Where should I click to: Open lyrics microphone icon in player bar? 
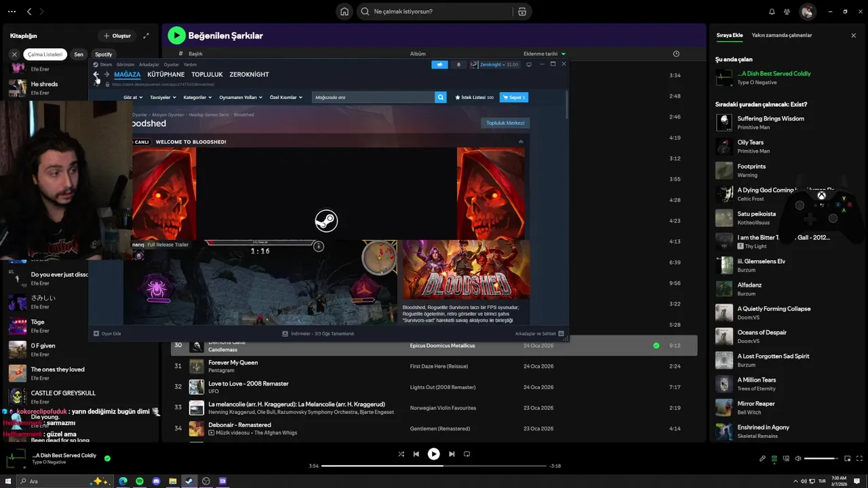762,459
